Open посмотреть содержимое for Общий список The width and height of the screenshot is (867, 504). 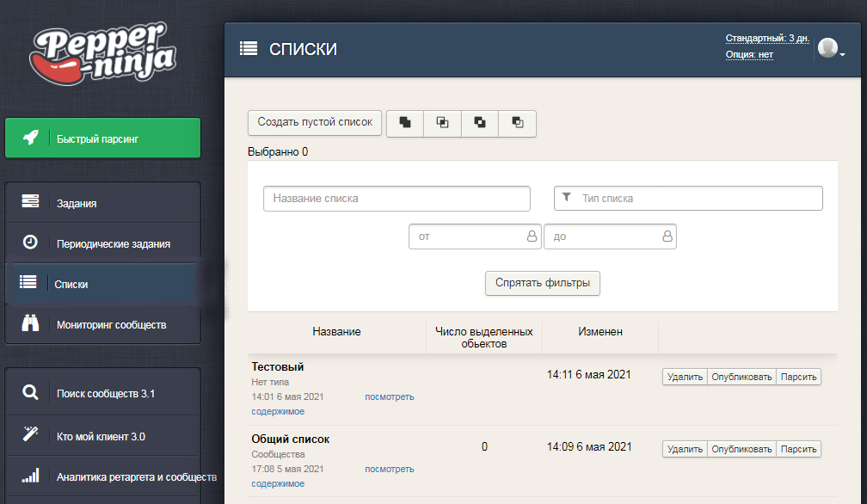[x=390, y=470]
